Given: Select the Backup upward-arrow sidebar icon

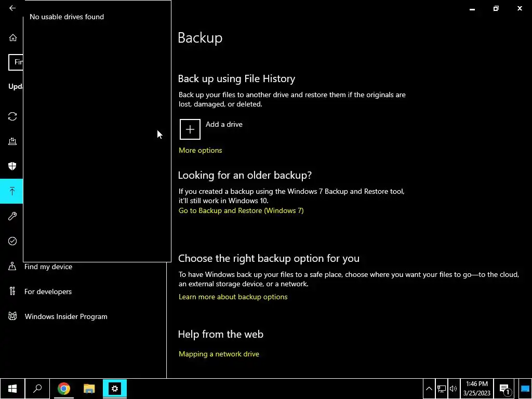Looking at the screenshot, I should point(12,191).
